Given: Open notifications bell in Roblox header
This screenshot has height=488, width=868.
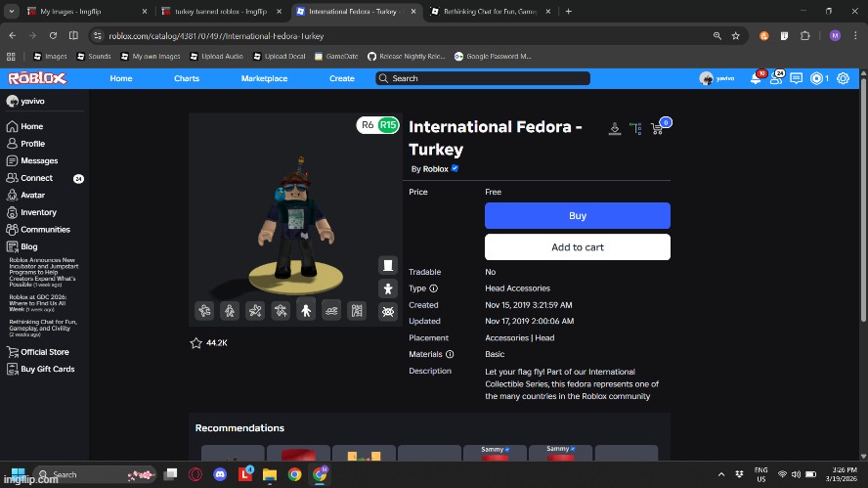Looking at the screenshot, I should pos(756,78).
